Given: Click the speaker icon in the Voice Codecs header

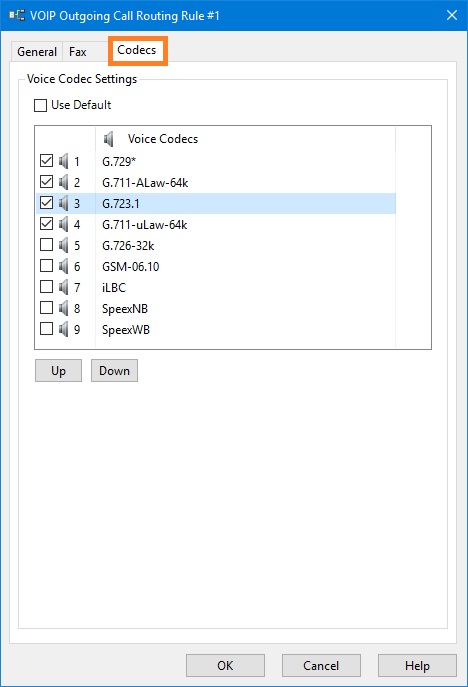Looking at the screenshot, I should [x=108, y=139].
